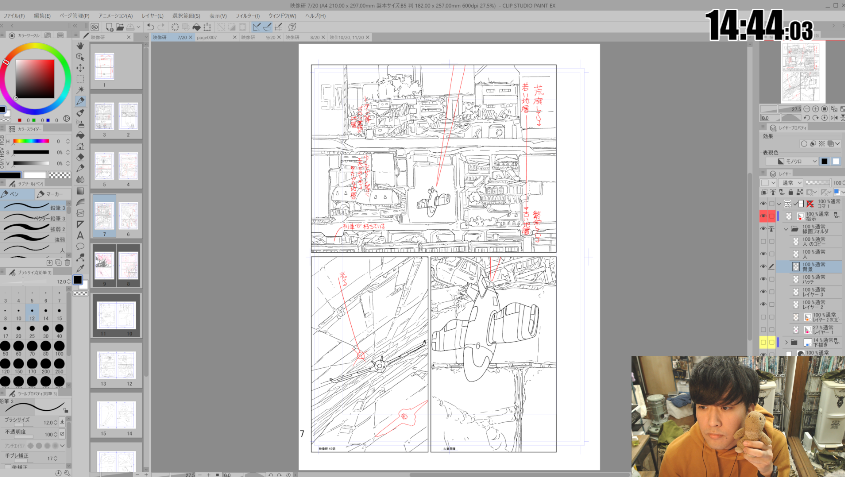Image resolution: width=845 pixels, height=477 pixels.
Task: Select the Auto select magic wand tool
Action: click(x=80, y=90)
